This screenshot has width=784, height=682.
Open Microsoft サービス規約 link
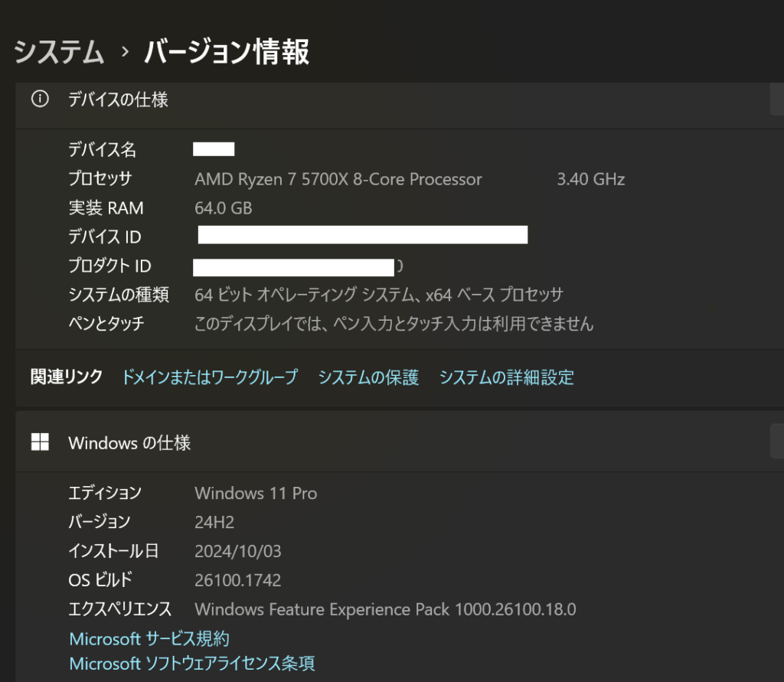[x=149, y=638]
